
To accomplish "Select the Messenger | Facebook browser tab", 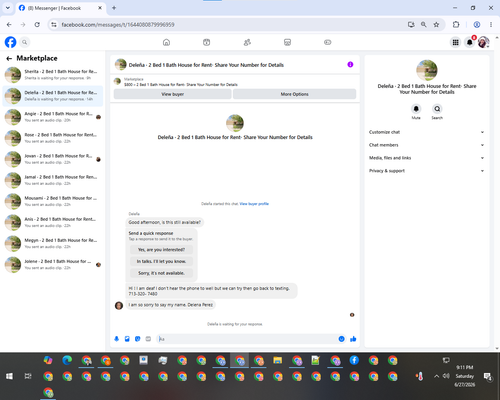I will tap(61, 8).
